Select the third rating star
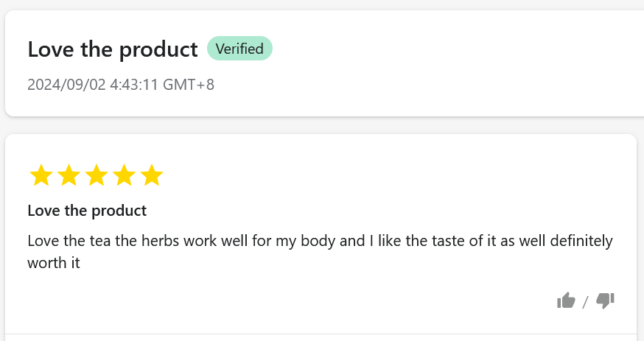The width and height of the screenshot is (644, 341). click(96, 176)
